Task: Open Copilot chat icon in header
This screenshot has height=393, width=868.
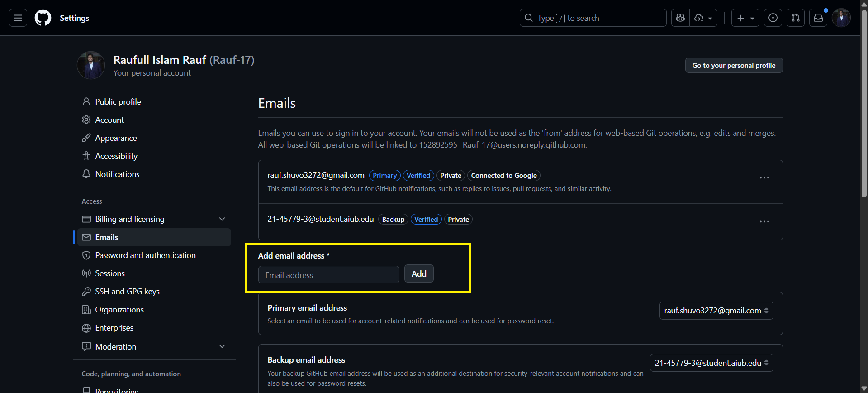Action: click(680, 18)
